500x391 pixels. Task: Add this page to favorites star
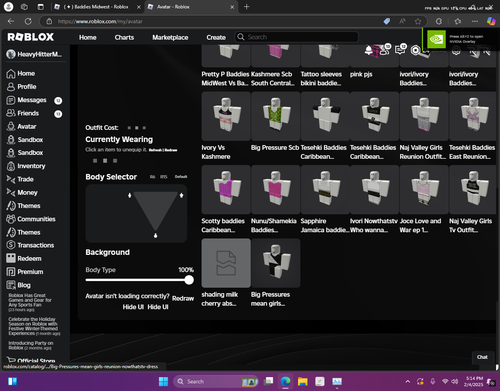click(418, 21)
